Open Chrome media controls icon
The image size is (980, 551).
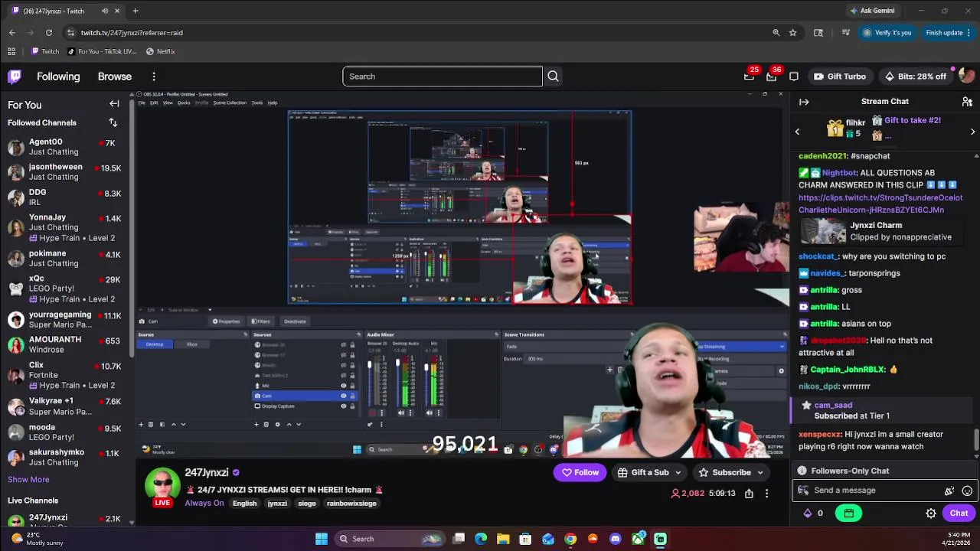[x=845, y=33]
